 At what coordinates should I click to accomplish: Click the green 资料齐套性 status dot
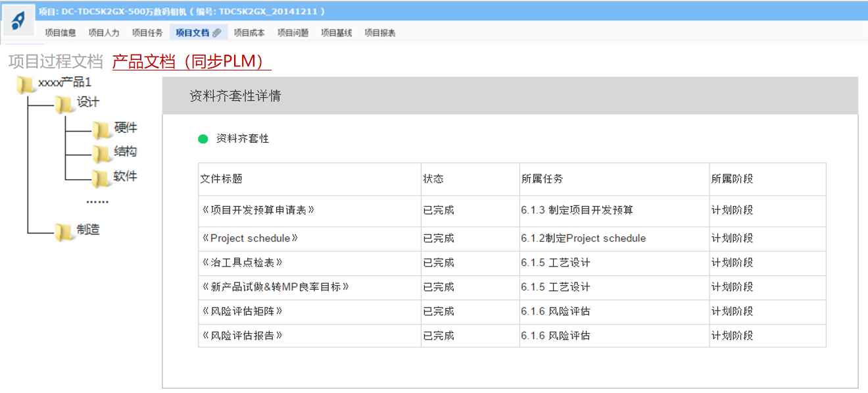coord(203,139)
